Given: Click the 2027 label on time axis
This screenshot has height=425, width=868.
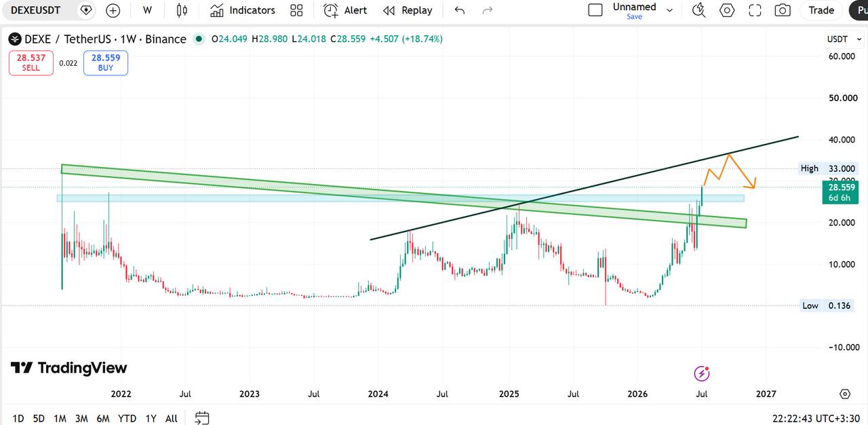Looking at the screenshot, I should 766,394.
